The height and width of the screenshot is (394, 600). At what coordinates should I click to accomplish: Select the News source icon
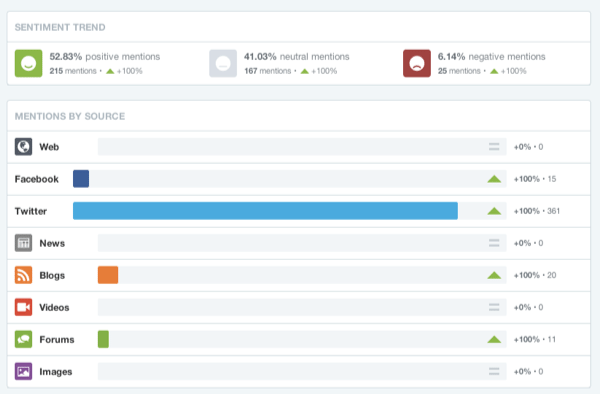23,243
